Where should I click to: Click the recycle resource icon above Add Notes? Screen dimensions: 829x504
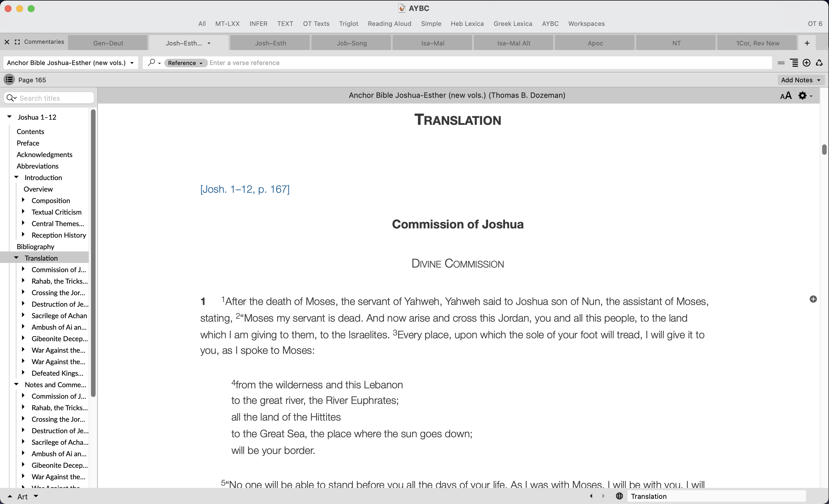coord(819,62)
